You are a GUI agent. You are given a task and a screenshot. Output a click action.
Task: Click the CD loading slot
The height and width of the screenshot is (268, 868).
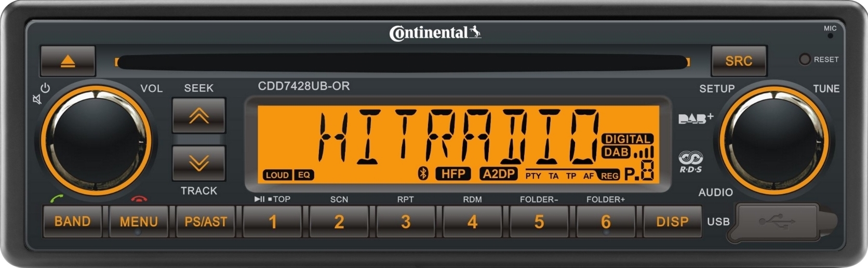click(403, 62)
